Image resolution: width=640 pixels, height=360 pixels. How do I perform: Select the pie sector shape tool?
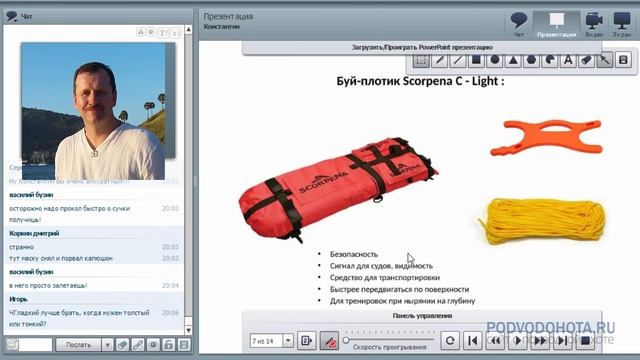[550, 60]
